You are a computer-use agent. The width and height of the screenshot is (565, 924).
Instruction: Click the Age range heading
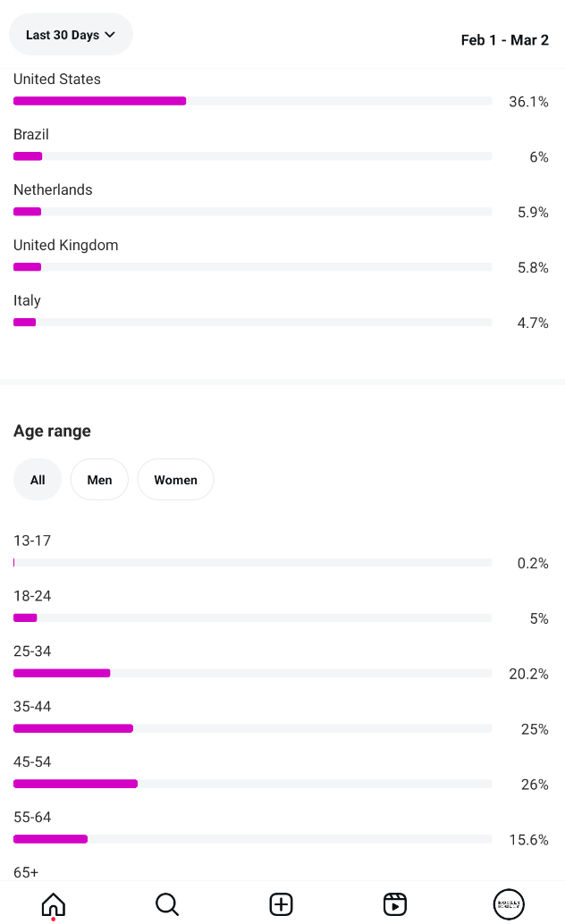pos(52,431)
